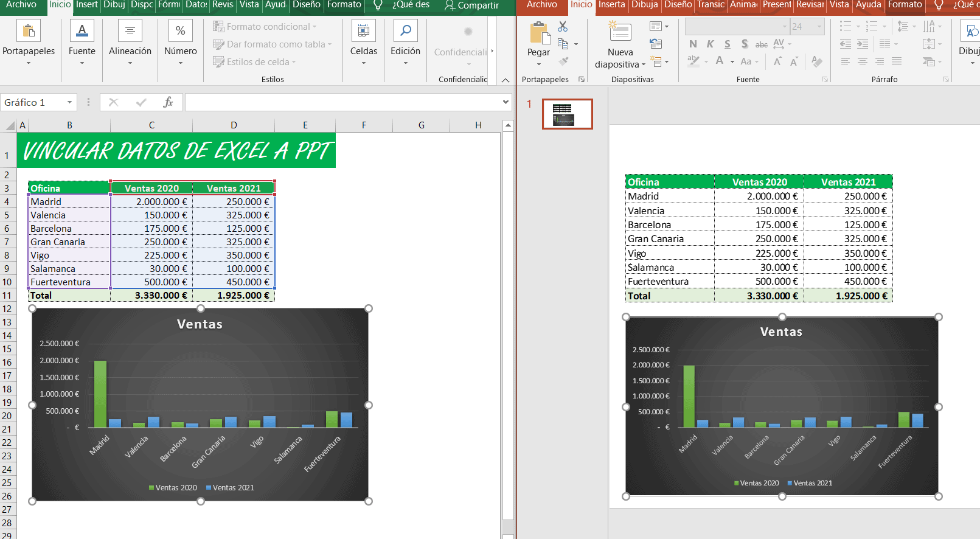Screen dimensions: 980x539
Task: Click the Portapapeles clipboard icon in Excel
Action: pyautogui.click(x=28, y=30)
